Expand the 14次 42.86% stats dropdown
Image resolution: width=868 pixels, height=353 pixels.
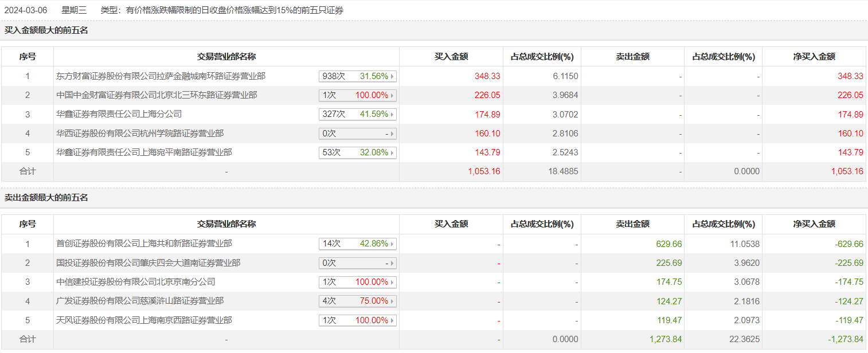pos(358,244)
